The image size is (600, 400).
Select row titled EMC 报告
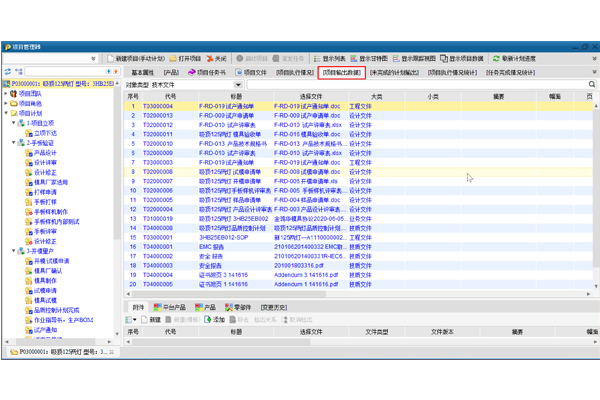click(359, 247)
